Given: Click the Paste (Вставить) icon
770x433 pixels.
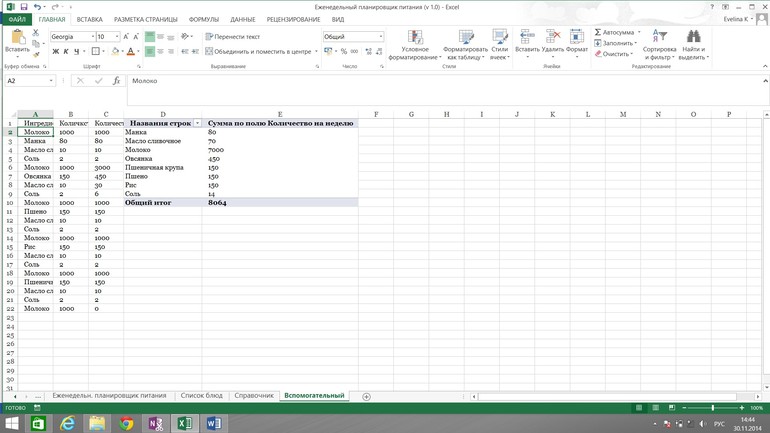Looking at the screenshot, I should pyautogui.click(x=17, y=38).
